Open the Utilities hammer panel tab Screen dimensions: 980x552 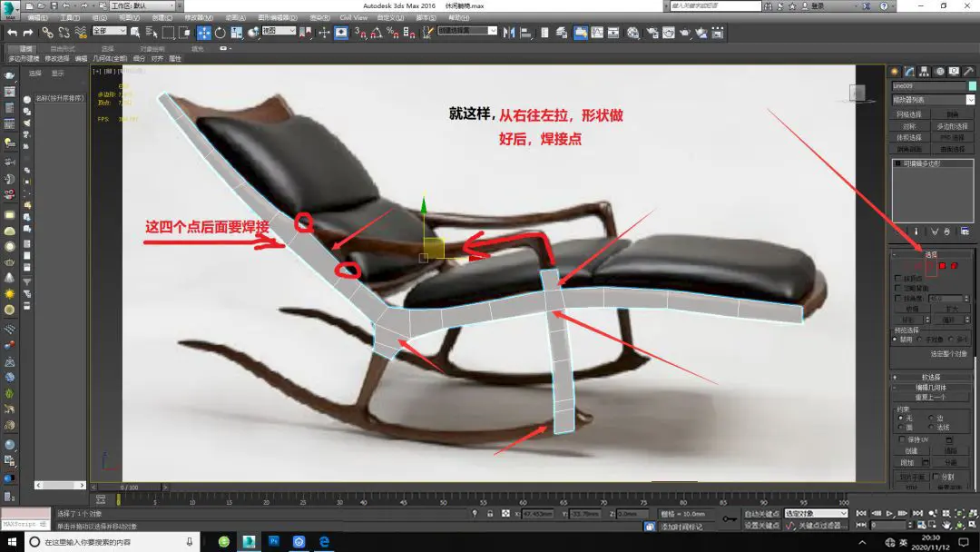(968, 71)
